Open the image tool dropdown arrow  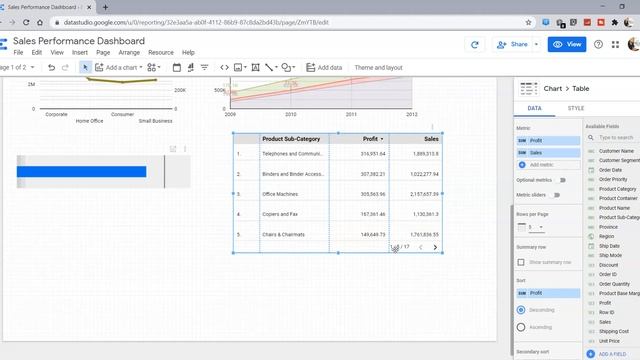[x=245, y=67]
